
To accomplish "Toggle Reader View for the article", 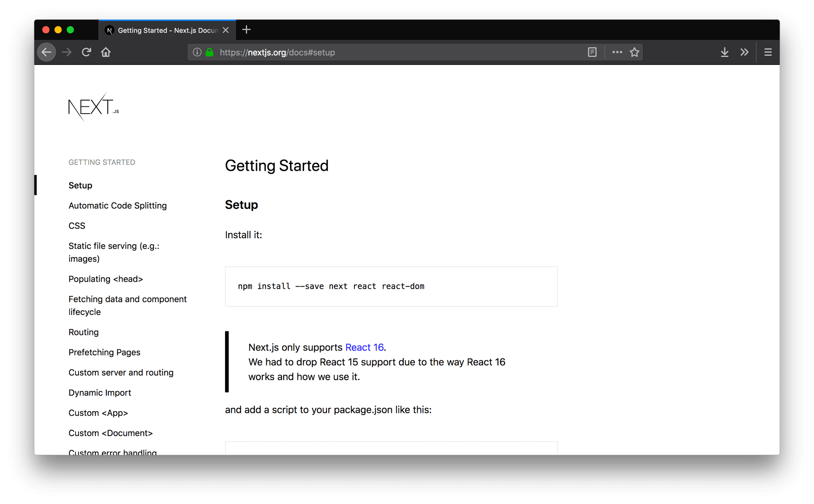I will [592, 52].
